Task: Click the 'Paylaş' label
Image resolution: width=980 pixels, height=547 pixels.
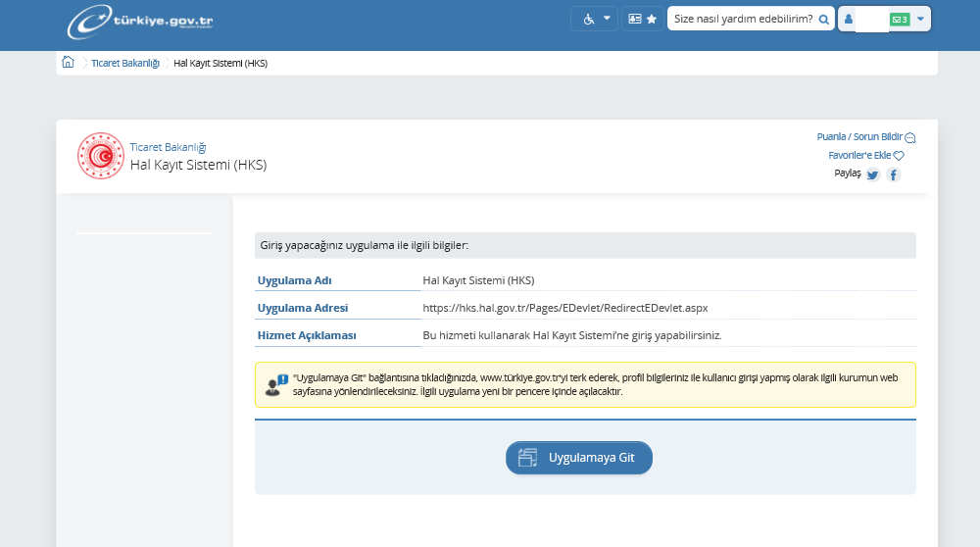Action: [x=848, y=174]
